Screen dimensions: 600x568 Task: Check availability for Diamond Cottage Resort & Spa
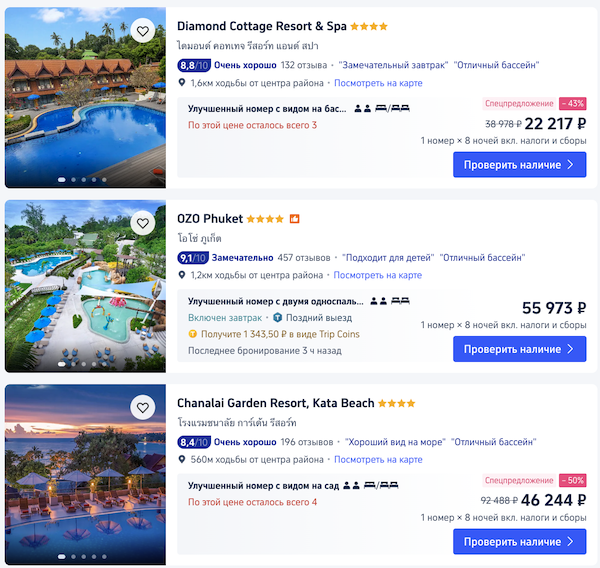pyautogui.click(x=519, y=165)
